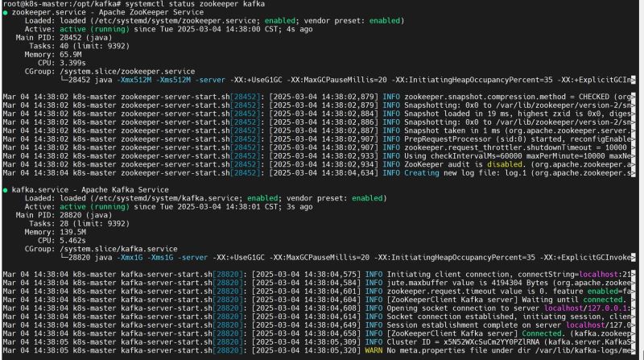Click the 'Tasks: 28 (limit: 9392)' line
The image size is (644, 360).
point(79,224)
